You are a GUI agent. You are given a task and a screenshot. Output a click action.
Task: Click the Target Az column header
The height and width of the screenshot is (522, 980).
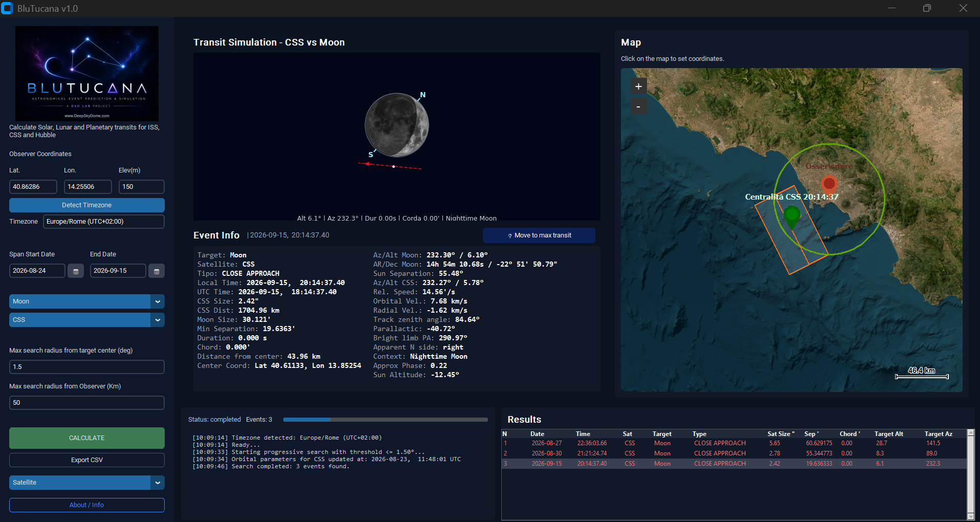[939, 434]
